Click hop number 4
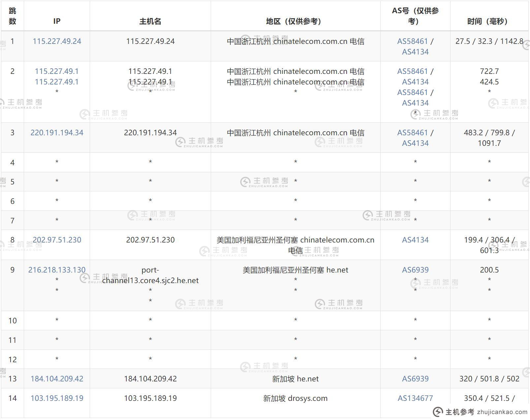Viewport: 530px width, 420px height. click(x=13, y=163)
